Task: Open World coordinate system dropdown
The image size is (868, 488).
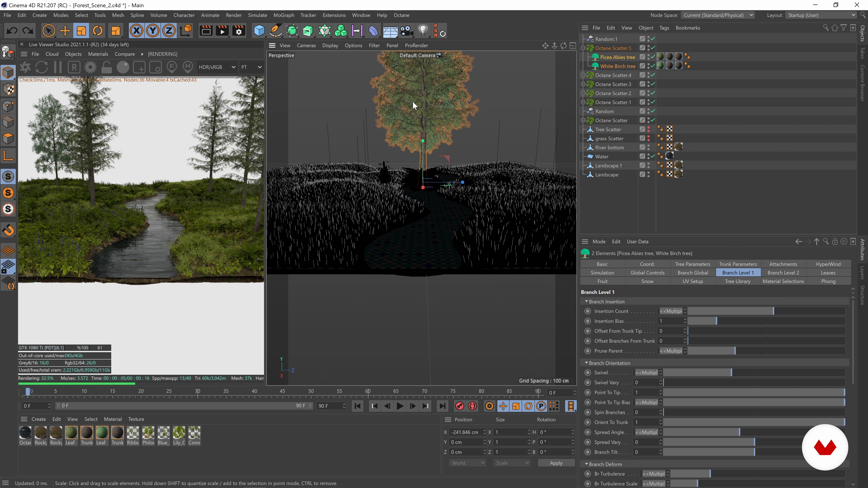Action: point(468,463)
